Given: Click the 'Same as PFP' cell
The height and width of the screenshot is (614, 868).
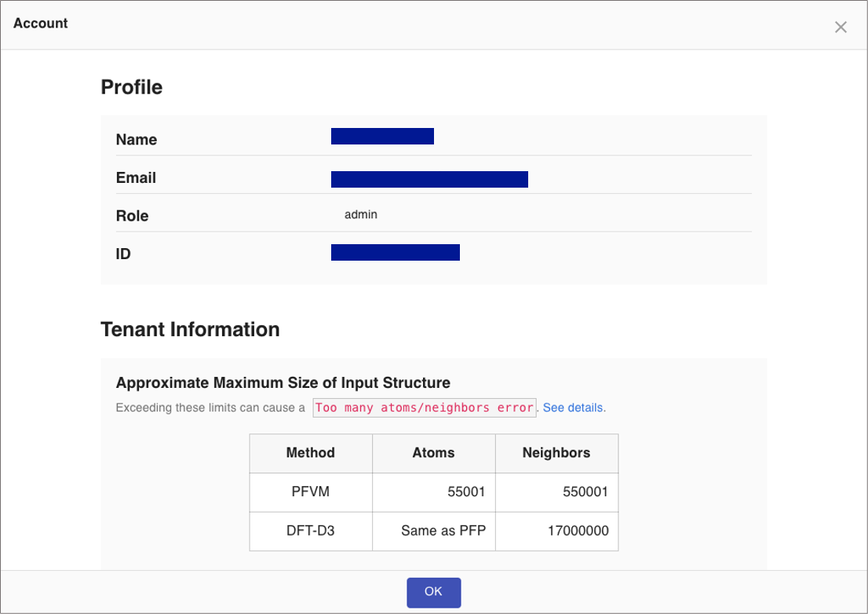Looking at the screenshot, I should click(x=443, y=531).
